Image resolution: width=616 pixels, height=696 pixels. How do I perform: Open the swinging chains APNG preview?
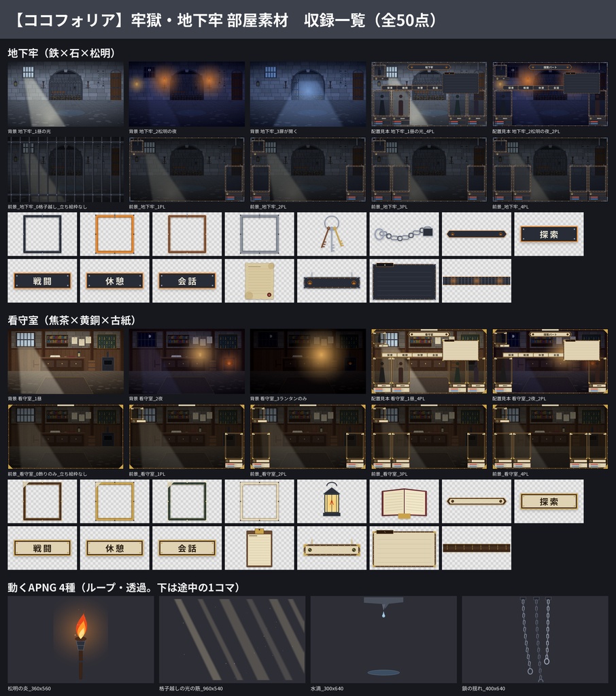click(x=534, y=639)
